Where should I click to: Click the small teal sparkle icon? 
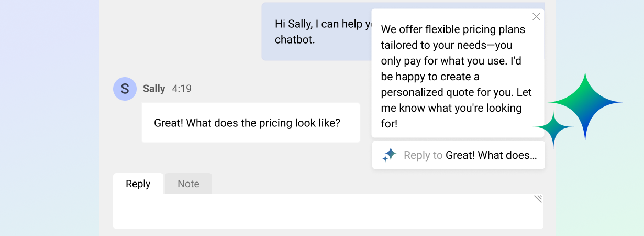tap(553, 129)
